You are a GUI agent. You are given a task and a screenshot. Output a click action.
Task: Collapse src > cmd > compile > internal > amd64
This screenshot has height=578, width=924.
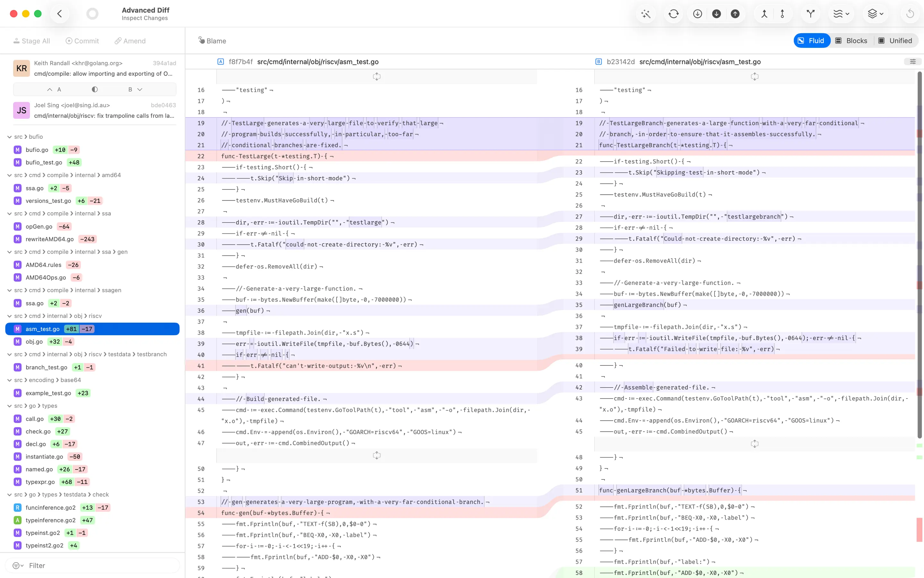point(9,175)
